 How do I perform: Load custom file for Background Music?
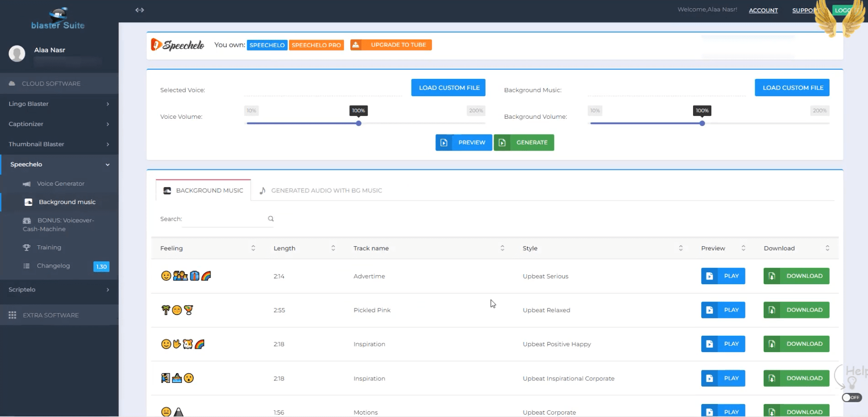(x=793, y=88)
